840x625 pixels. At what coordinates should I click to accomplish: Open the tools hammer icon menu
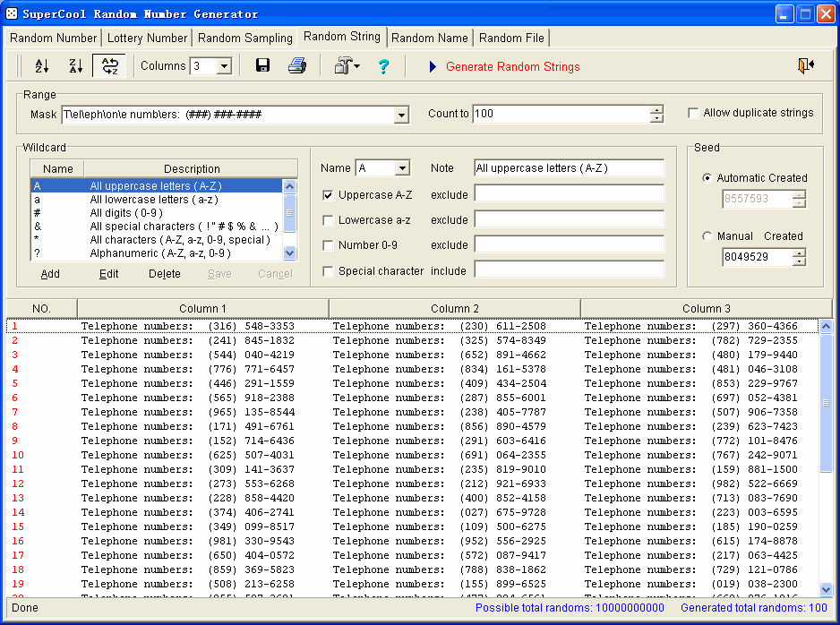pos(346,66)
